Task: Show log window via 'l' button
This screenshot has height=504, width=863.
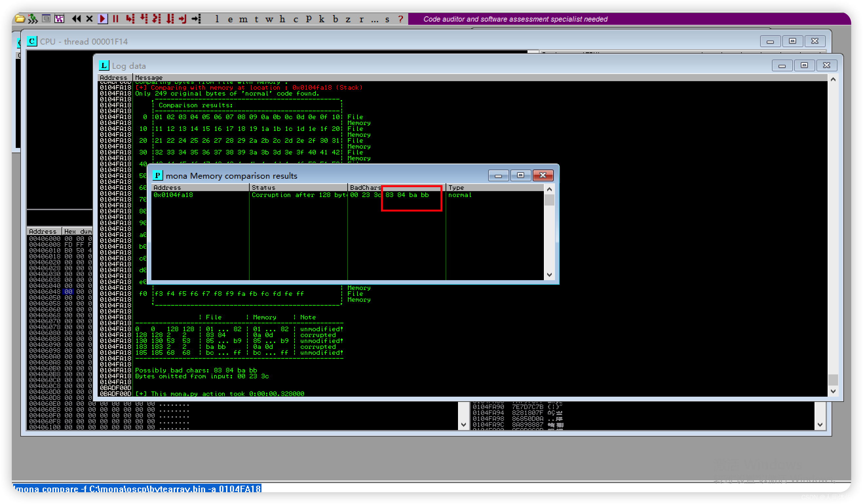Action: click(x=217, y=19)
